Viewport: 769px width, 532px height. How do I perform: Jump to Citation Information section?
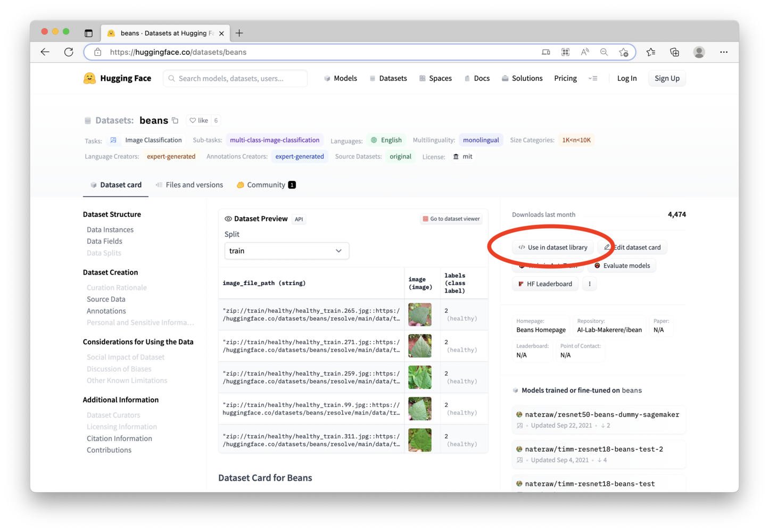coord(119,439)
